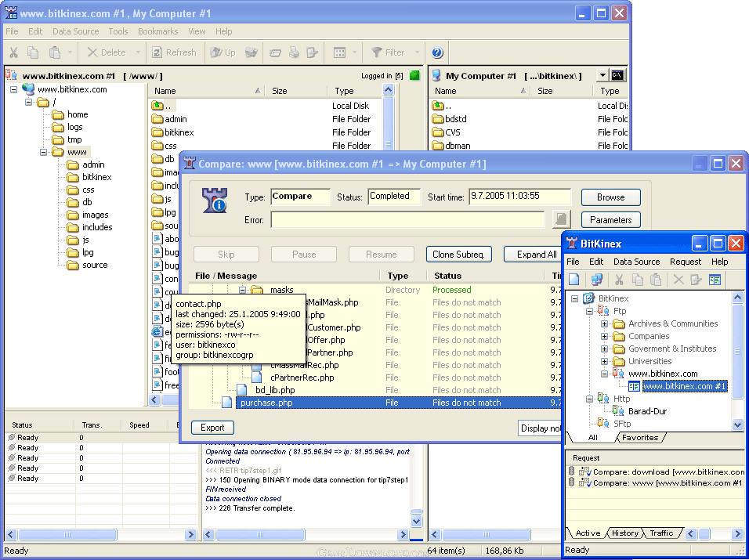Open the Favorites tab
Image resolution: width=749 pixels, height=560 pixels.
[639, 438]
